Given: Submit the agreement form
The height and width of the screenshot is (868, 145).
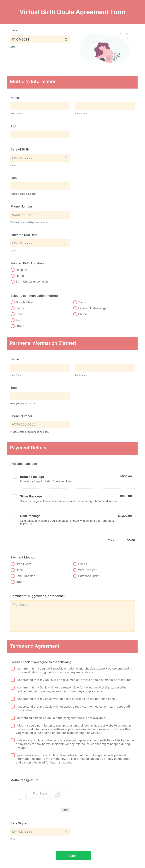Looking at the screenshot, I should pyautogui.click(x=73, y=856).
